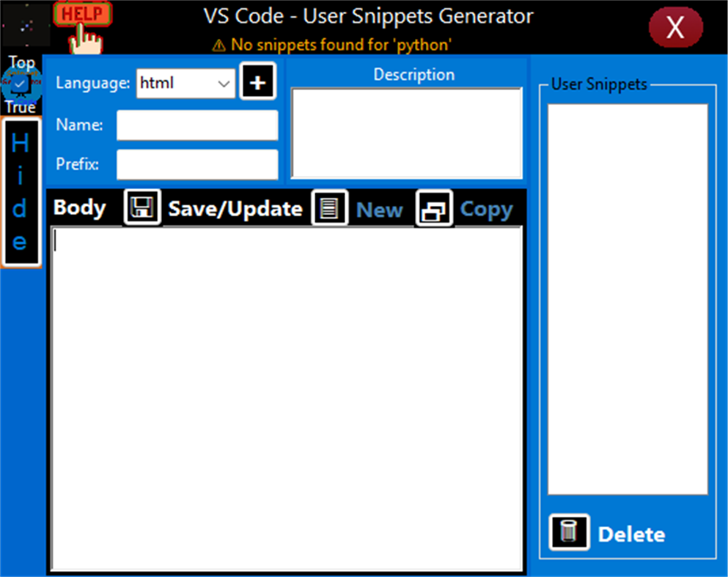Click the floppy disk save icon
This screenshot has height=577, width=728.
coord(142,207)
